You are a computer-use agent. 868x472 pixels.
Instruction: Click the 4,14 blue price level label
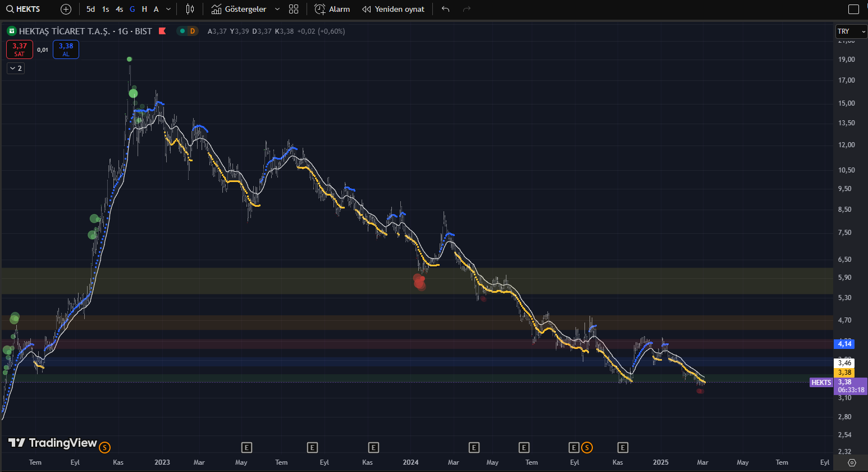[x=844, y=343]
